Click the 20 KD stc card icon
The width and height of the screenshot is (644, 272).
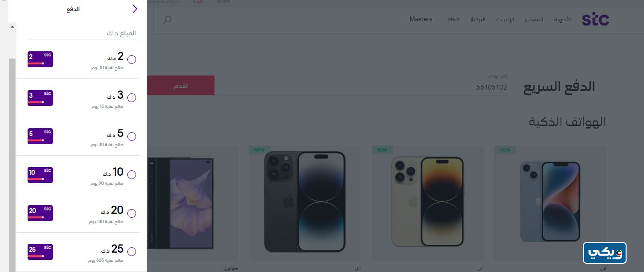point(40,213)
